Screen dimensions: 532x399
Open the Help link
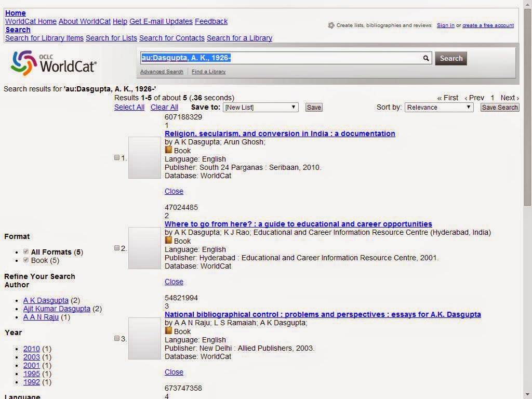(x=120, y=21)
